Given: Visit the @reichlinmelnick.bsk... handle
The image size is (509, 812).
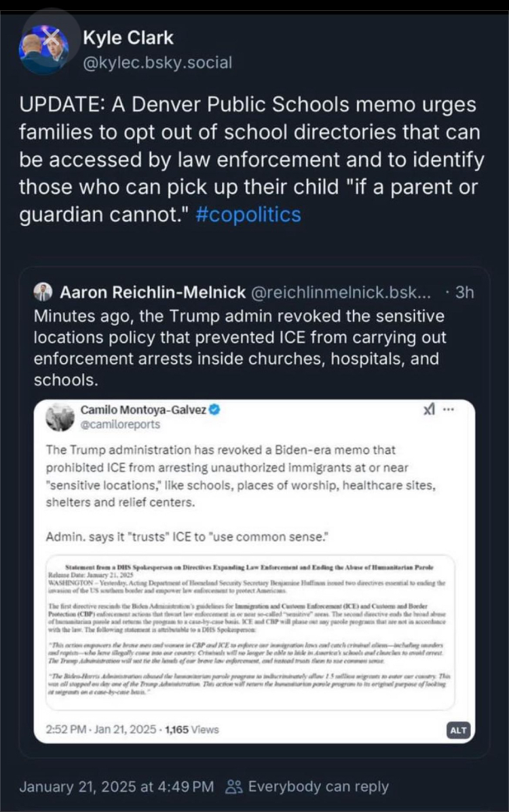Looking at the screenshot, I should pos(341,292).
